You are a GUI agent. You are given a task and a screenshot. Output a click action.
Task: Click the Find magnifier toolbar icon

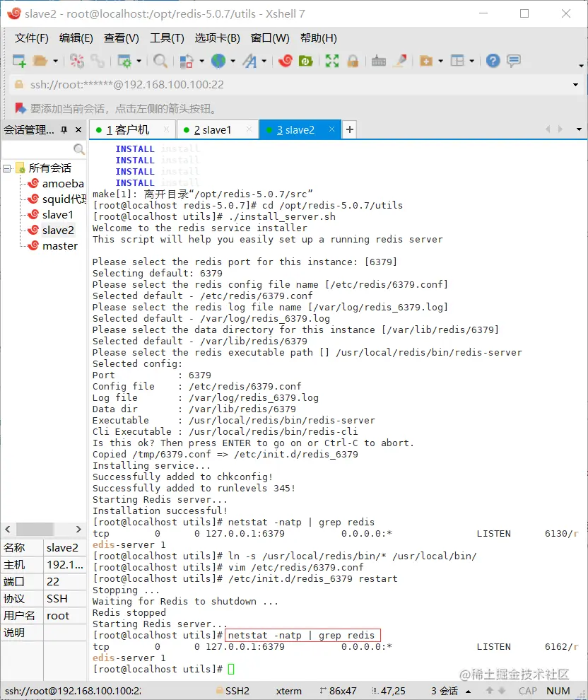(x=160, y=61)
